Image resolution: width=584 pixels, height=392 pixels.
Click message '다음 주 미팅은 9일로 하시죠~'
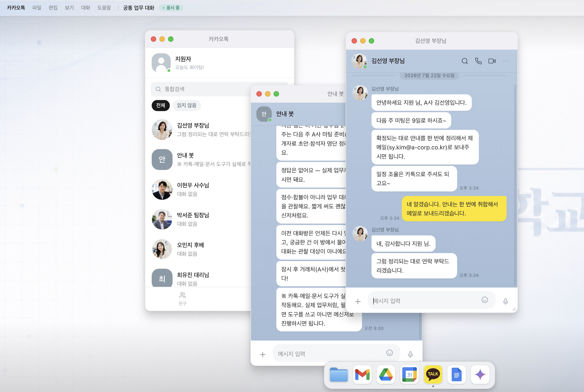point(411,120)
